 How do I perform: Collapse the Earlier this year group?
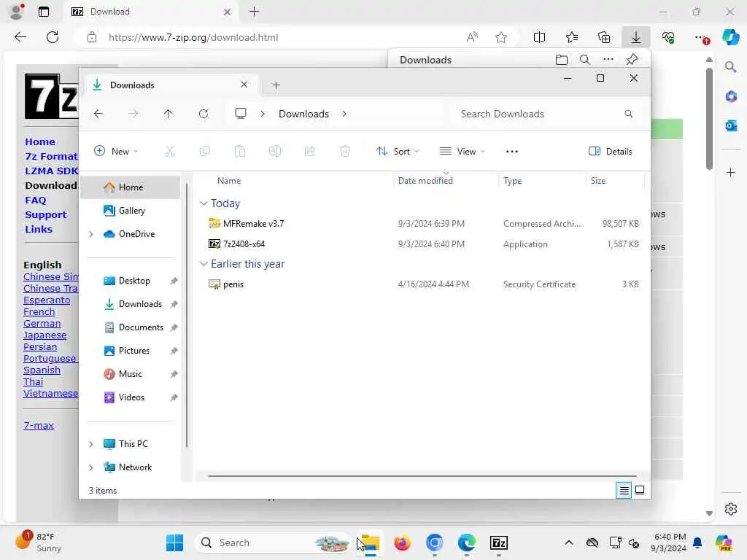pos(204,264)
